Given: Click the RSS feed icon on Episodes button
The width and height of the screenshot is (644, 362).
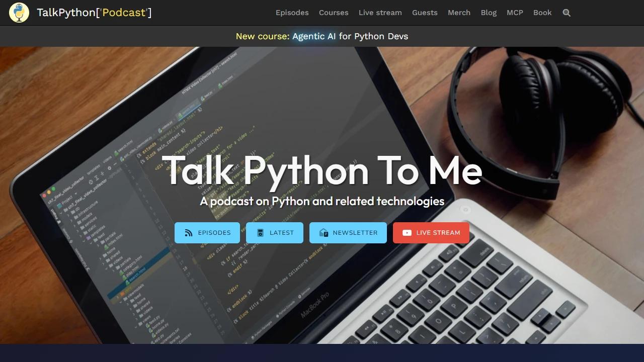Looking at the screenshot, I should click(189, 232).
